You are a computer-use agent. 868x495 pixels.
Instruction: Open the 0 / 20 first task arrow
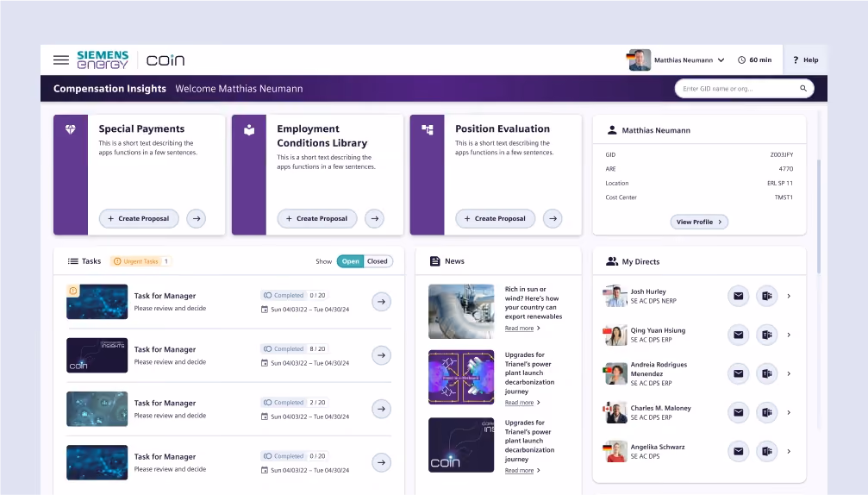coord(381,302)
